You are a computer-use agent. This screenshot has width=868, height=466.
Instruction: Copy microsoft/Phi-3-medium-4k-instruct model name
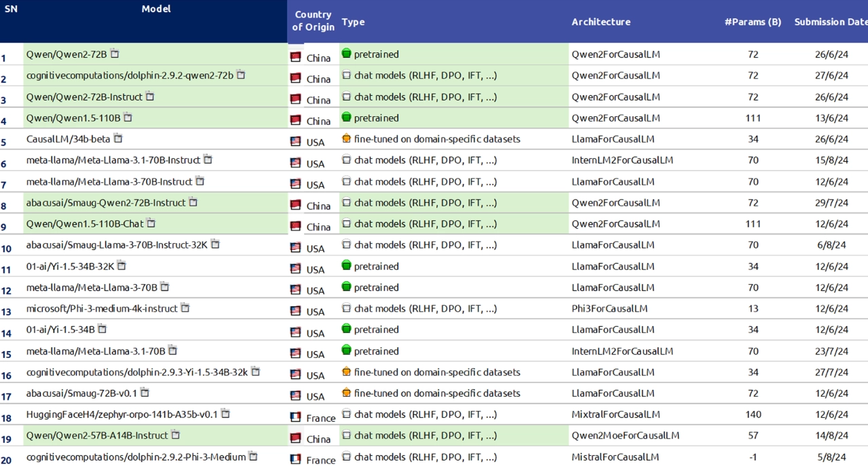[x=185, y=308]
